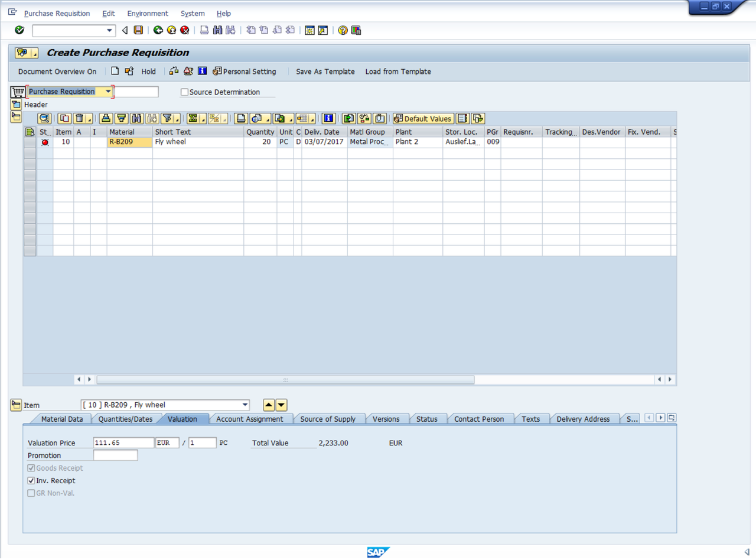
Task: Click the green Enter checkmark icon
Action: tap(19, 30)
